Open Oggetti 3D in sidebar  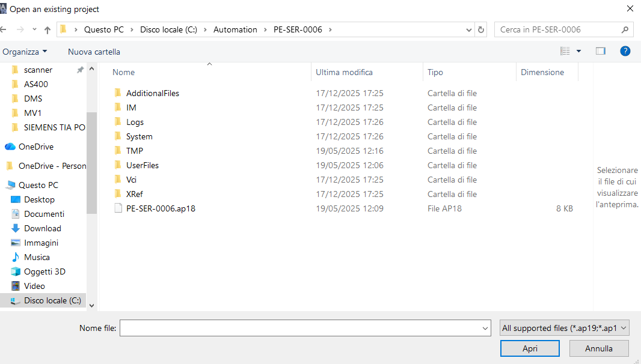44,271
